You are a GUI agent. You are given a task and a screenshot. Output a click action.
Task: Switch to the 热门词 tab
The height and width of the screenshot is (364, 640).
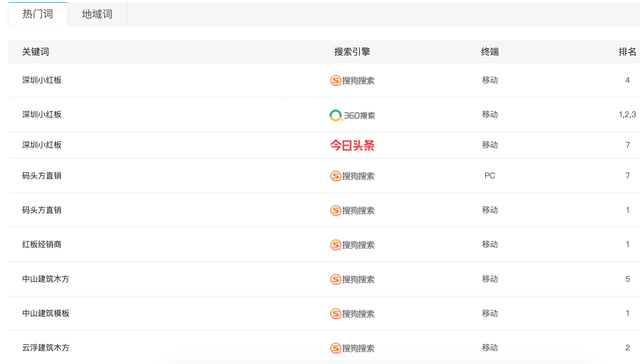coord(38,14)
